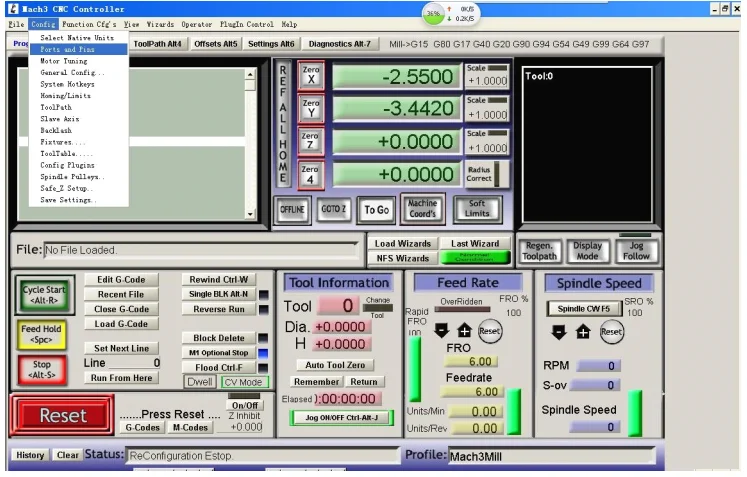Reset feed rate override
The height and width of the screenshot is (477, 747).
point(490,331)
